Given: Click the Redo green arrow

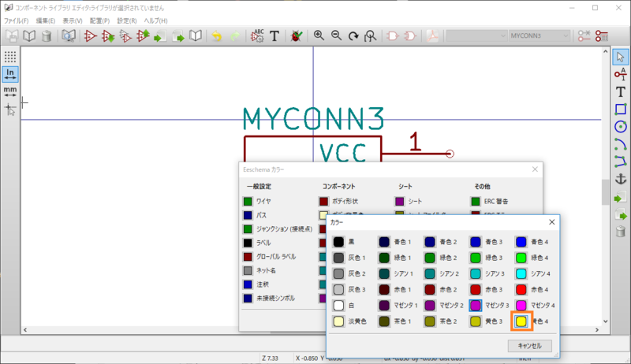Looking at the screenshot, I should 234,35.
